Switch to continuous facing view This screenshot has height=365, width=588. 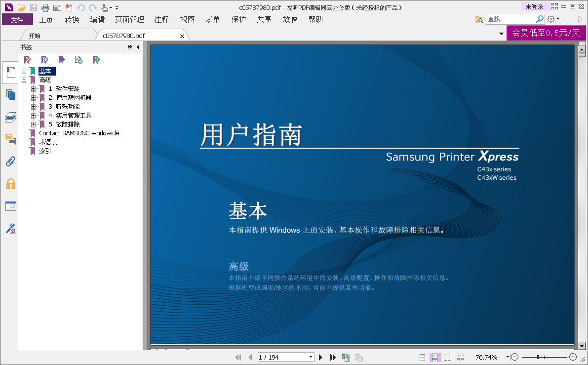coord(460,358)
